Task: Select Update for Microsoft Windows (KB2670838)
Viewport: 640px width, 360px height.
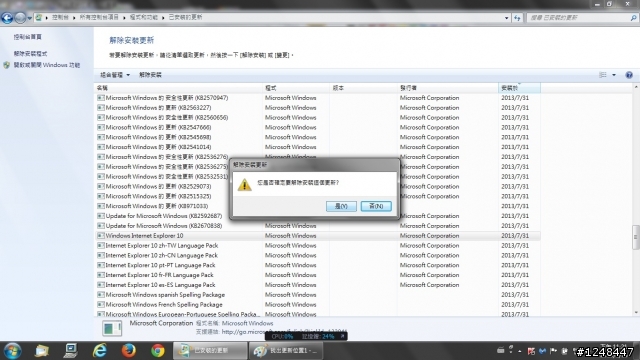Action: click(x=318, y=226)
